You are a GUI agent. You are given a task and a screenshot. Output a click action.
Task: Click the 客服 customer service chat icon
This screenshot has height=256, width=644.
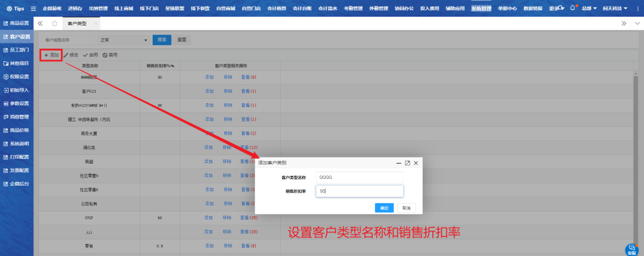click(631, 249)
